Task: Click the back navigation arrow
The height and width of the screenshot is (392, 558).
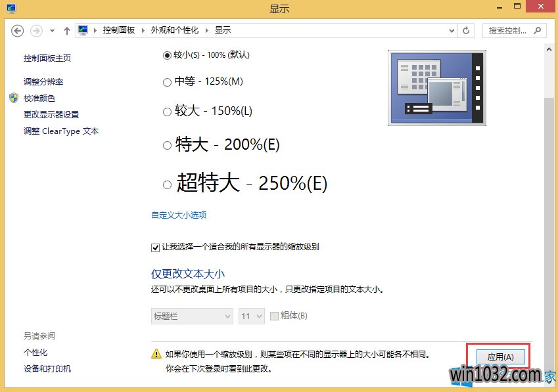Action: point(18,31)
